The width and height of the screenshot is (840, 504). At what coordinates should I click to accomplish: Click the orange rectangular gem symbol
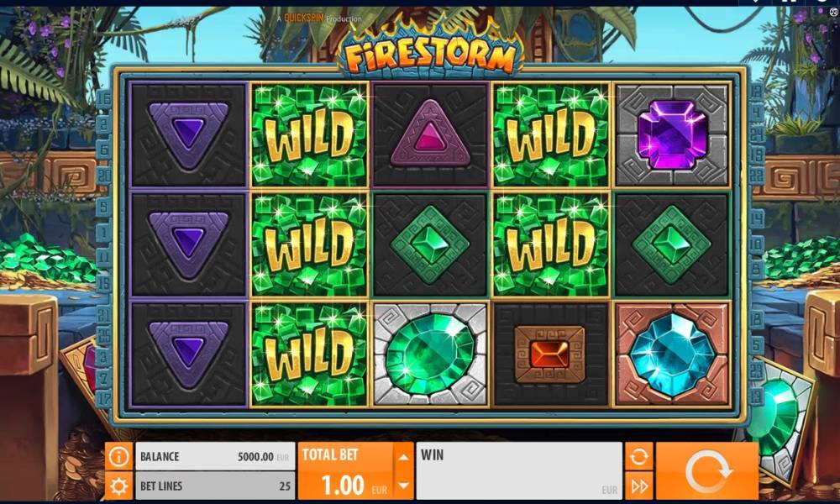coord(550,354)
